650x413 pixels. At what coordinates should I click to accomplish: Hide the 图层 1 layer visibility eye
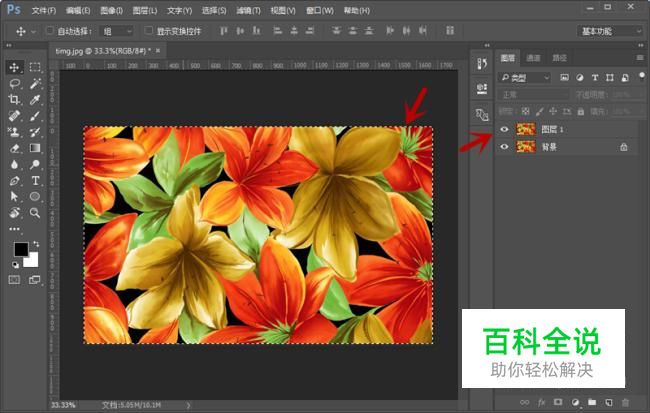504,129
